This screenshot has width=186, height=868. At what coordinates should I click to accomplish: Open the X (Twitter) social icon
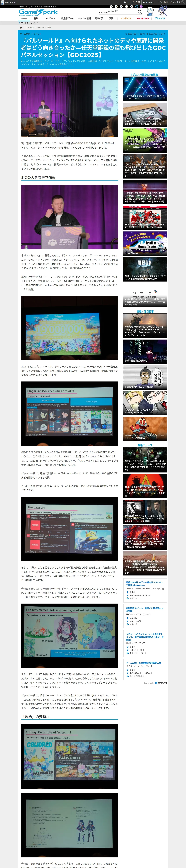[111, 6]
